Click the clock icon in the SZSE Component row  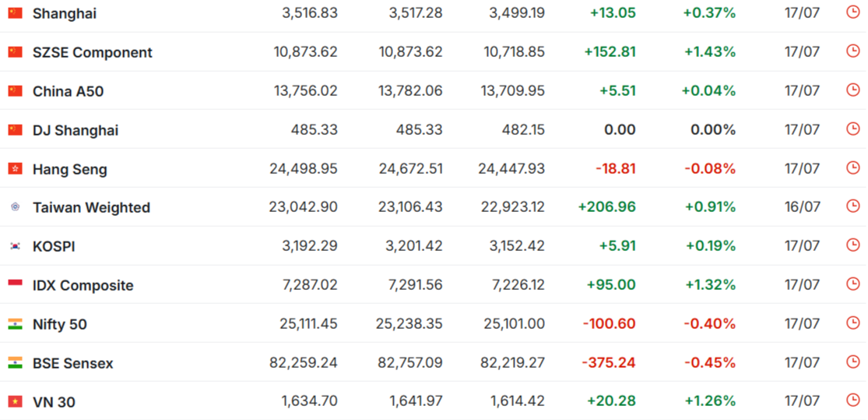[853, 51]
